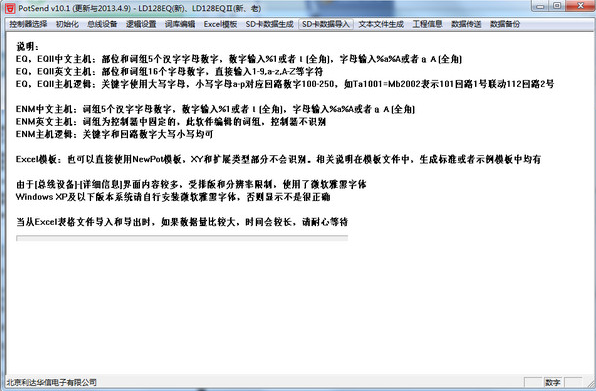This screenshot has width=596, height=391.
Task: Click the line starting with EQ、EQII英文主机
Action: coord(170,71)
